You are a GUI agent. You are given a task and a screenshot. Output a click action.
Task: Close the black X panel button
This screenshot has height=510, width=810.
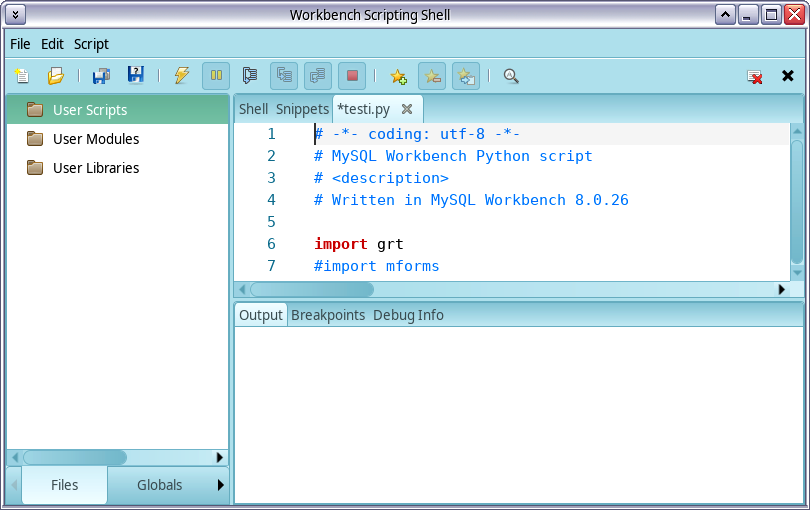788,76
